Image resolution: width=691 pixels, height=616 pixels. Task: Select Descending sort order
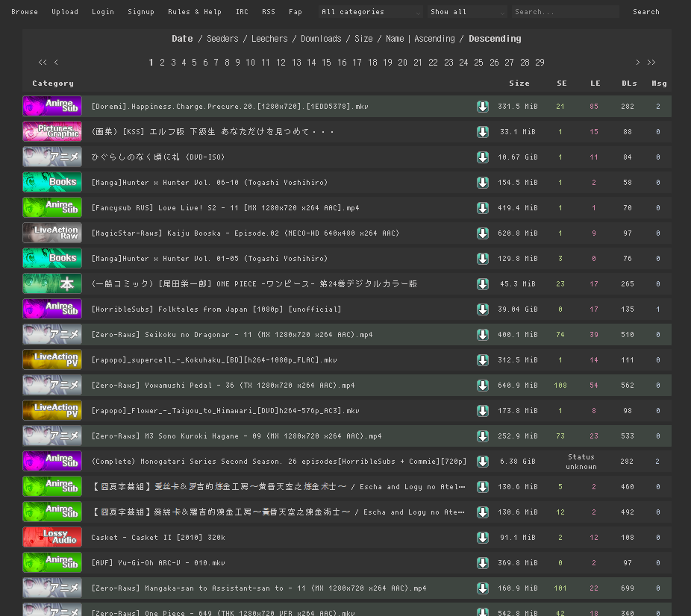coord(495,39)
